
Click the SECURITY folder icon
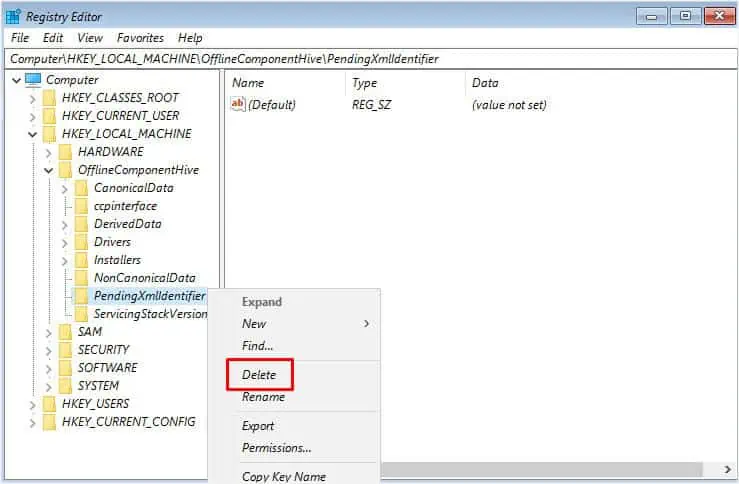[65, 350]
